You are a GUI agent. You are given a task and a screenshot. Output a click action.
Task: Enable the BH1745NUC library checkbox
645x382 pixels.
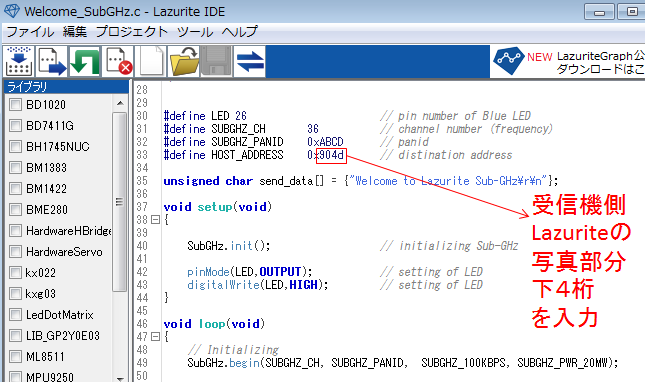[x=15, y=146]
